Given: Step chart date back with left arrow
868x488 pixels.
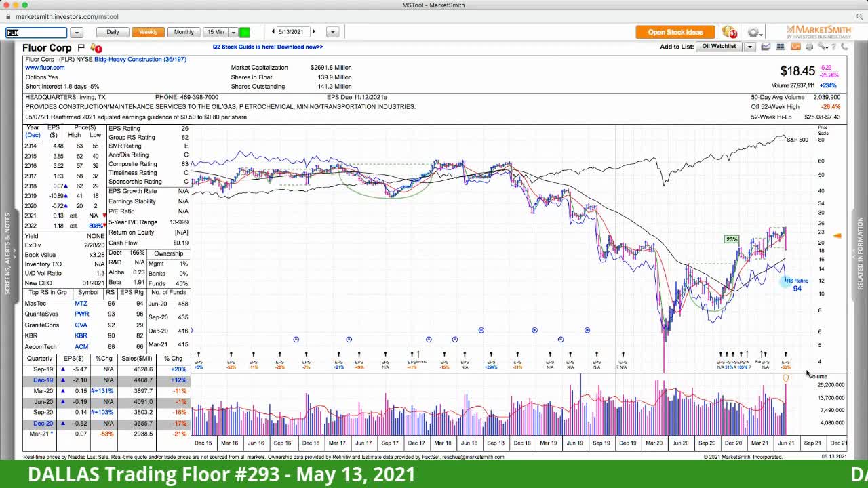Looking at the screenshot, I should pos(273,32).
